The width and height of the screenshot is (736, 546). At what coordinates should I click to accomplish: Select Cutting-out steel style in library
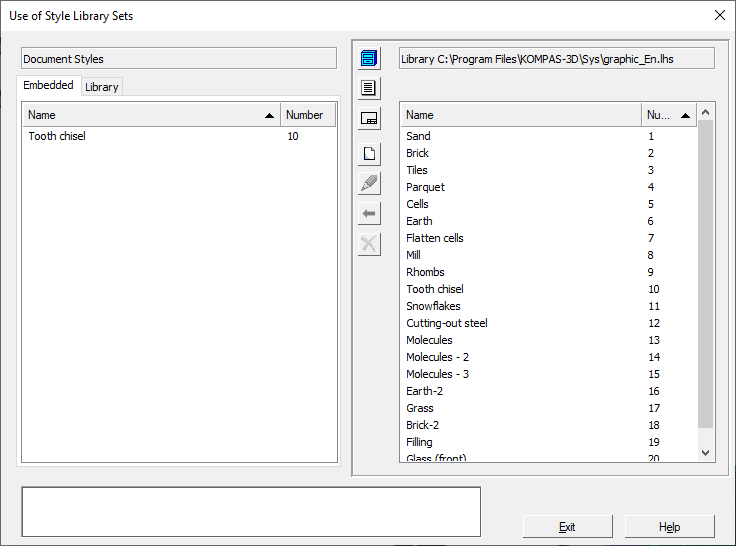tap(446, 323)
